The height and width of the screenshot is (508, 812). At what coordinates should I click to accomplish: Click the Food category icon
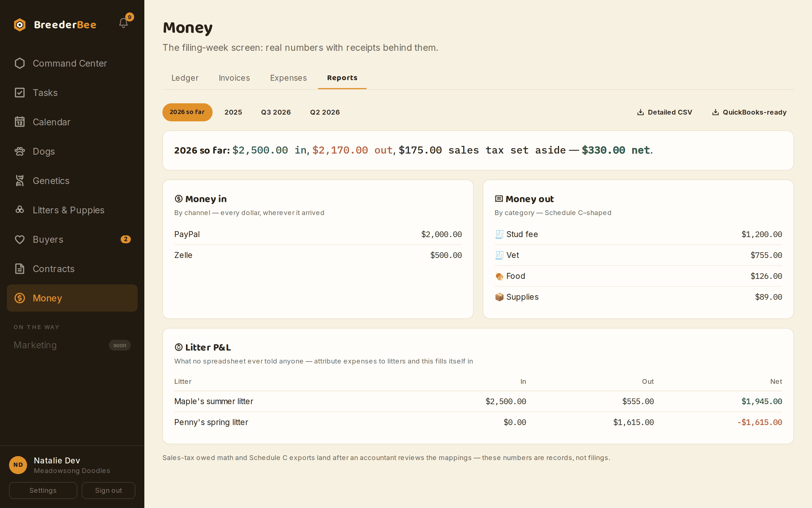[x=499, y=276]
